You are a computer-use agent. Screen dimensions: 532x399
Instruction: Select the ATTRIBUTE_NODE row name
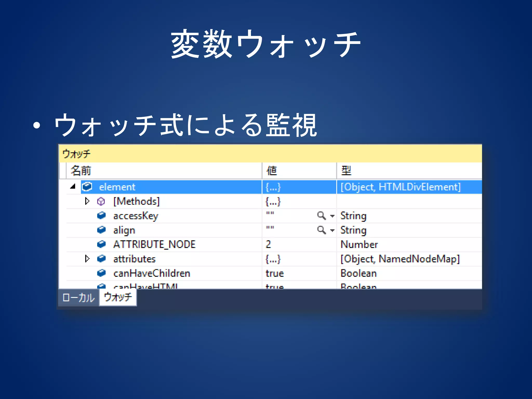pos(154,244)
